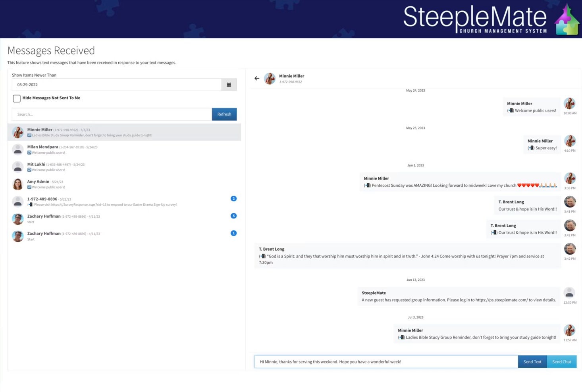Enable 'Hide Messages Not Sent To Me'
582x392 pixels.
click(16, 98)
